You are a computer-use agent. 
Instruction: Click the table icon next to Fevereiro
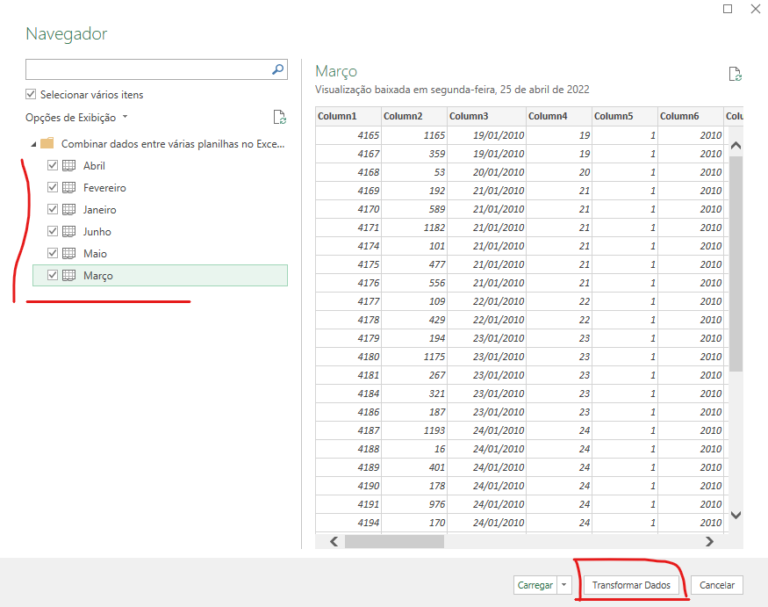pos(69,188)
